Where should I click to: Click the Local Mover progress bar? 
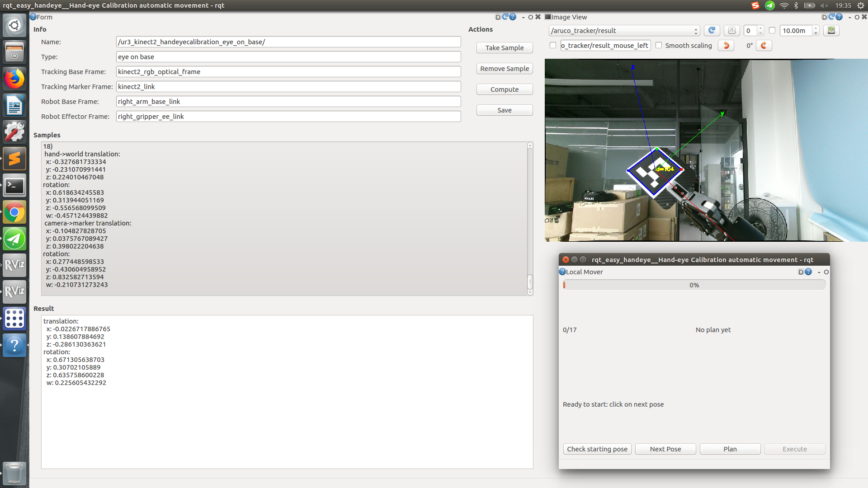pyautogui.click(x=694, y=285)
